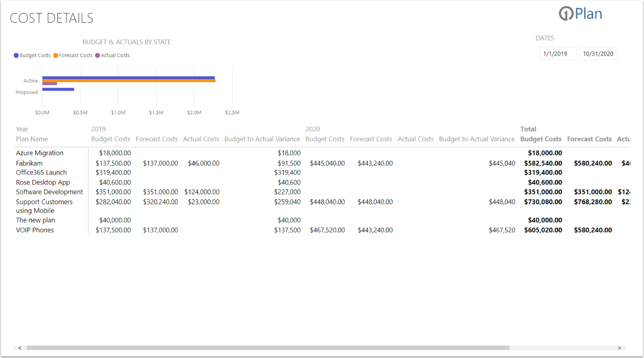Viewport: 644px width, 358px height.
Task: Click the 2019 Budget Costs column header
Action: [111, 139]
